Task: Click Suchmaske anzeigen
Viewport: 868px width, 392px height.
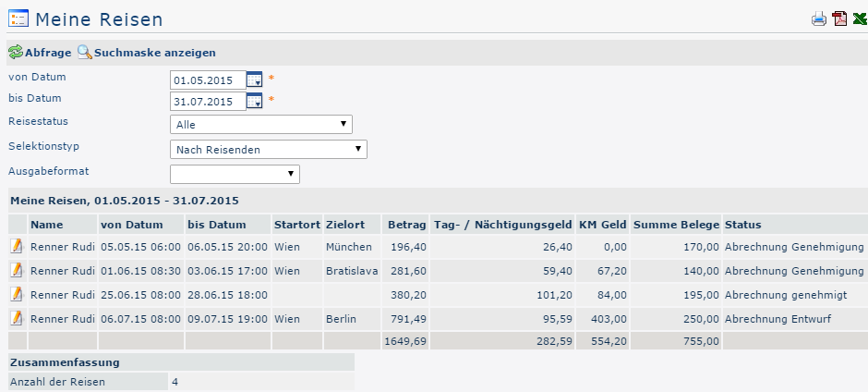Action: pyautogui.click(x=146, y=53)
